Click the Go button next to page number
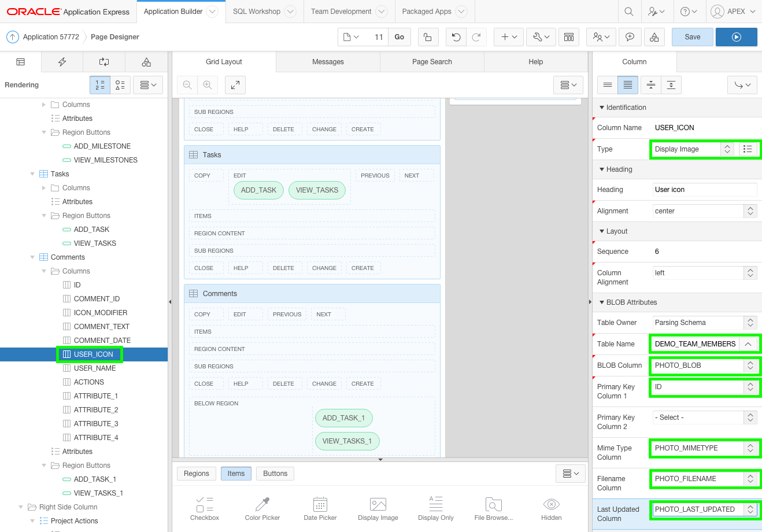 click(x=400, y=37)
